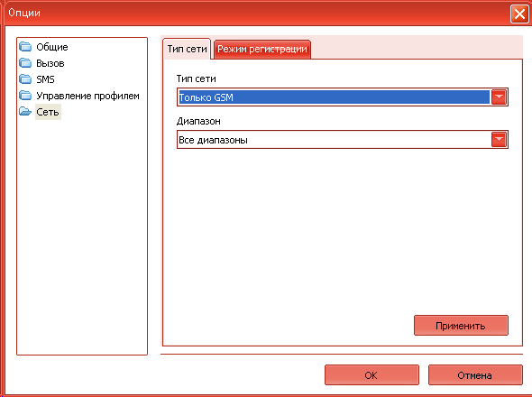Open the Вызов settings label

[x=50, y=63]
